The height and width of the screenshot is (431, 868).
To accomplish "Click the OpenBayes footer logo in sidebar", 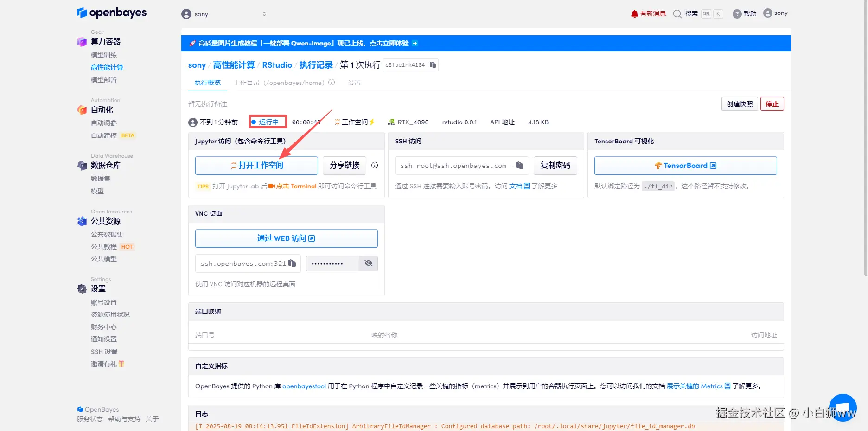I will tap(98, 409).
